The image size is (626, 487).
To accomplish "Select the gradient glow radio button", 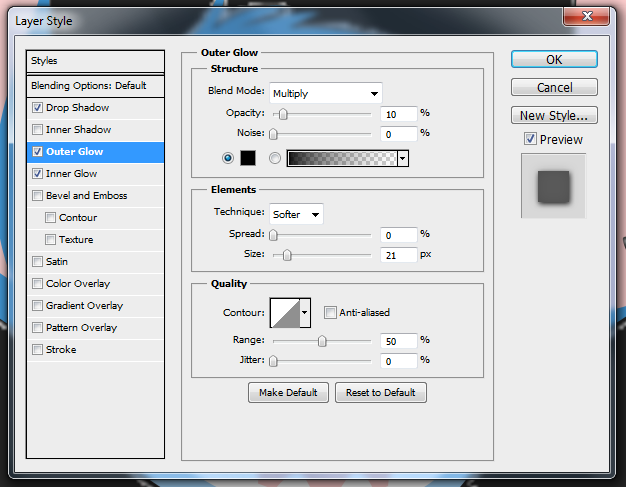I will [x=275, y=158].
